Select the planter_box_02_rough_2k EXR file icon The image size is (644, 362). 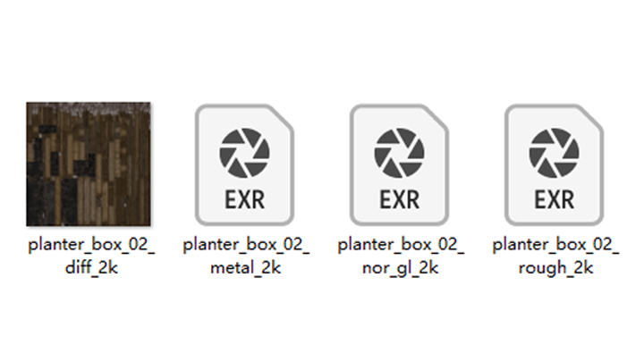click(554, 164)
